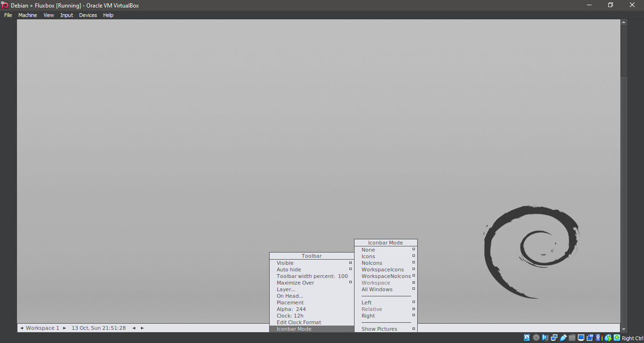Open the audio device status icon
This screenshot has width=644, height=343.
(545, 337)
